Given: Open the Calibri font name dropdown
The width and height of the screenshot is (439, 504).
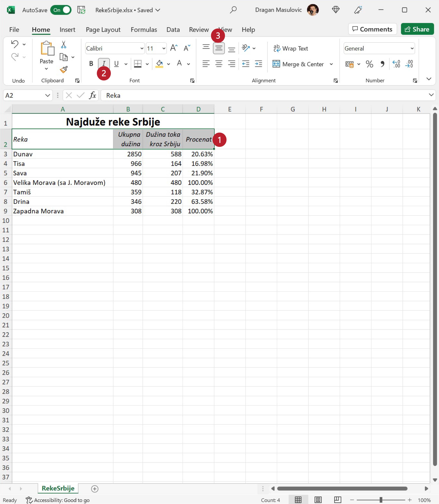Looking at the screenshot, I should (142, 48).
